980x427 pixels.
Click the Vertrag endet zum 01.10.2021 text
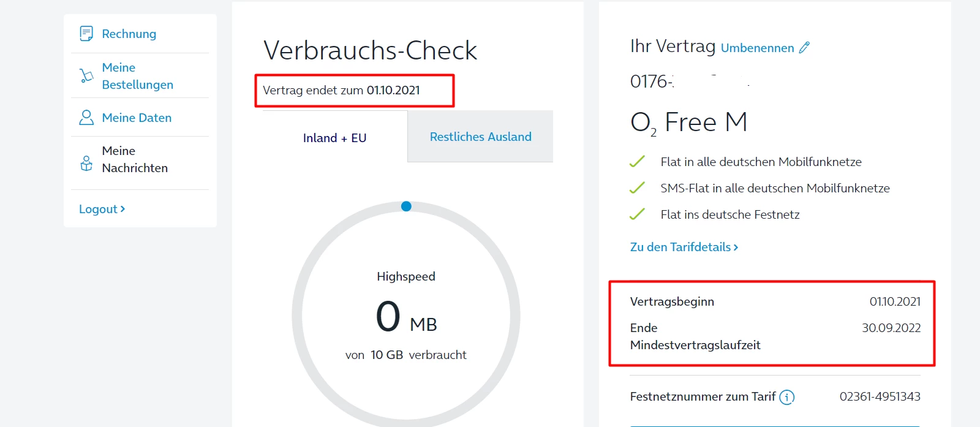pos(341,90)
